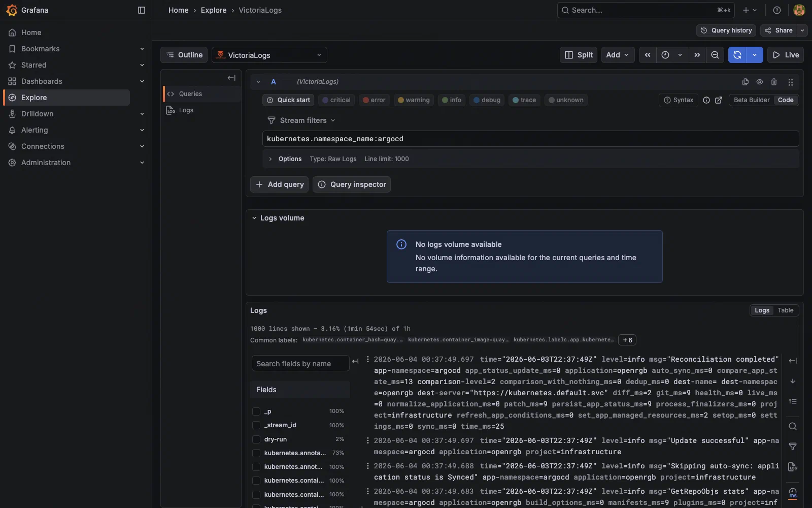
Task: Click the top Search input field
Action: 646,10
